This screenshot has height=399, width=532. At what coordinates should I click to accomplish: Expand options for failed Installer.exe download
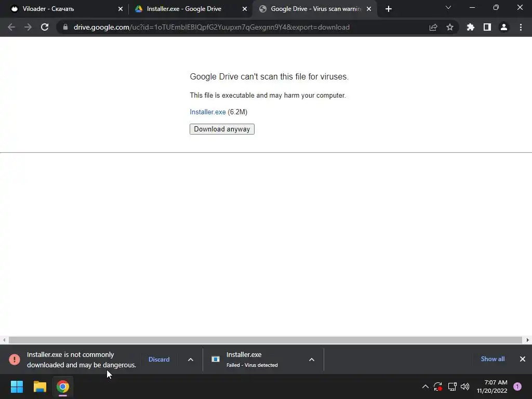pos(312,360)
